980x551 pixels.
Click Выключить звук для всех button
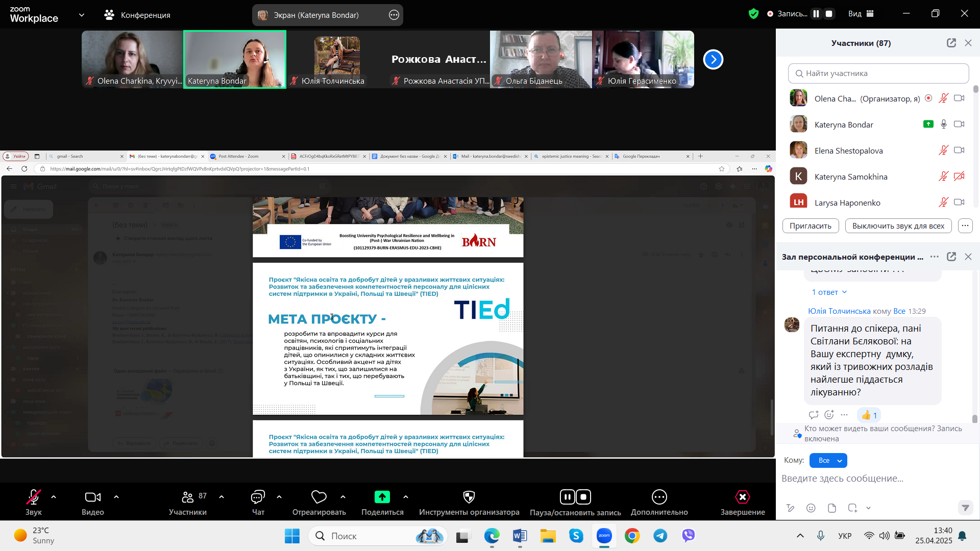point(898,226)
